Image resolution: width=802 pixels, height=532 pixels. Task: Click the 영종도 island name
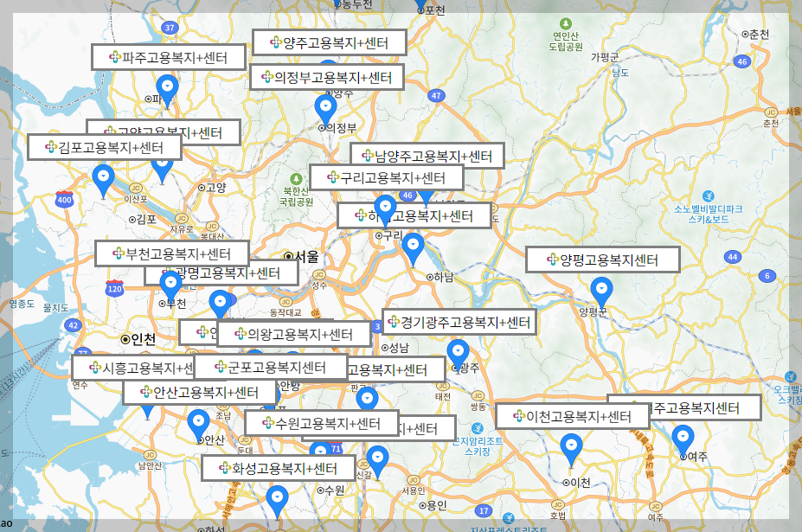(22, 304)
